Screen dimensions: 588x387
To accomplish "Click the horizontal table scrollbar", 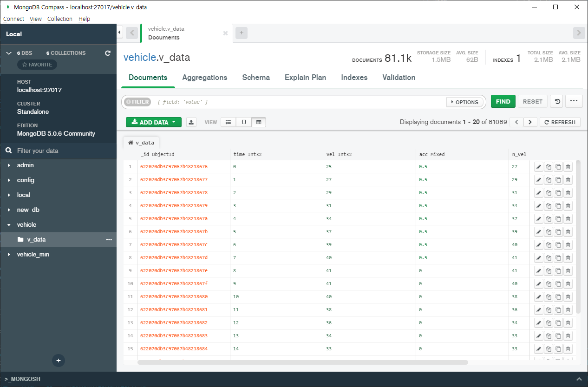I will (303, 362).
